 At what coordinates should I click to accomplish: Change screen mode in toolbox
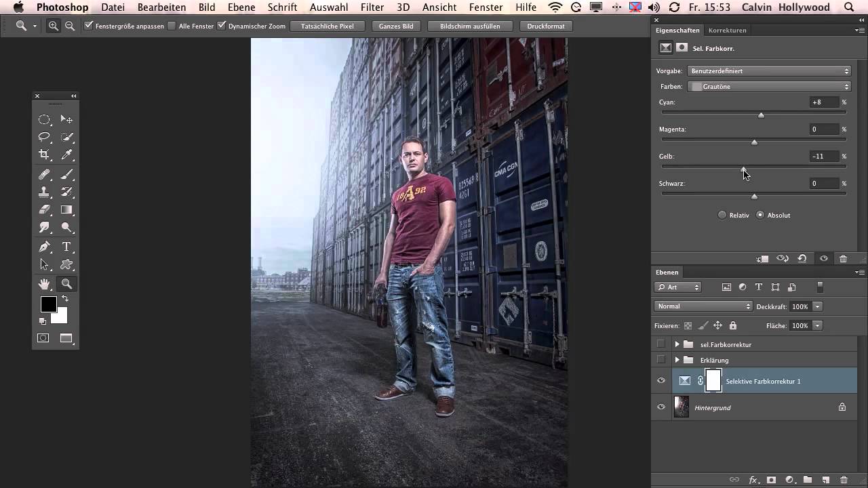(x=66, y=338)
